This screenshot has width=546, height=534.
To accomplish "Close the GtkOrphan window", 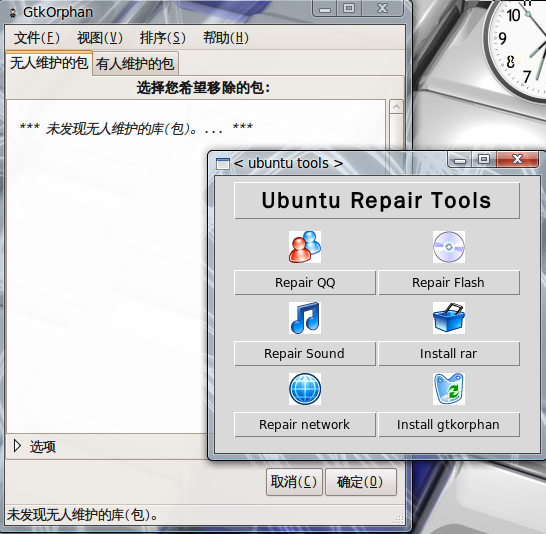I will [383, 8].
